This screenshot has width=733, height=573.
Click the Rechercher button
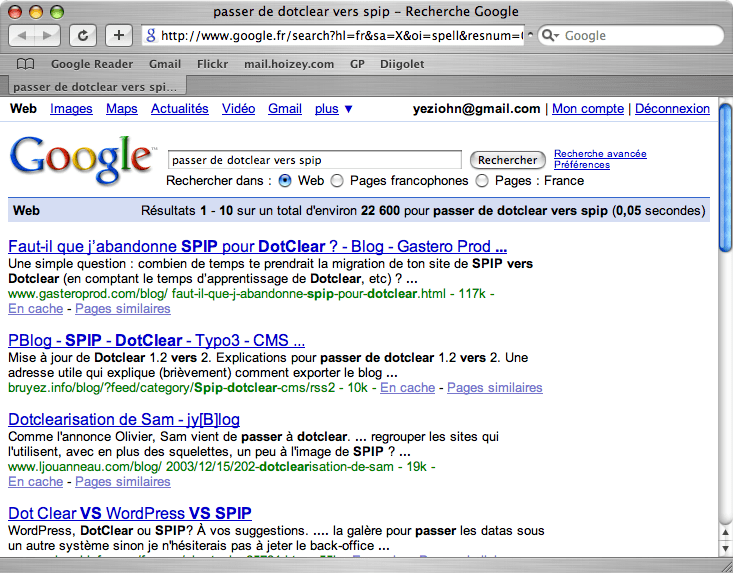507,160
